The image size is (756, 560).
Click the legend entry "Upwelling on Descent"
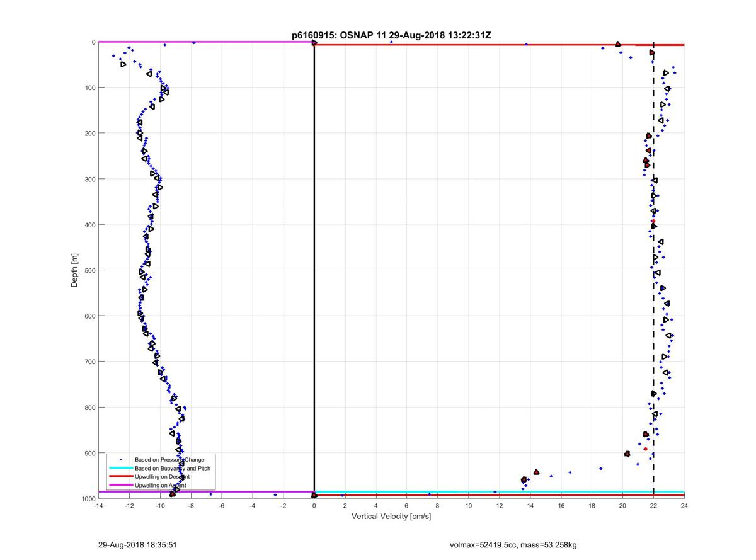(162, 477)
